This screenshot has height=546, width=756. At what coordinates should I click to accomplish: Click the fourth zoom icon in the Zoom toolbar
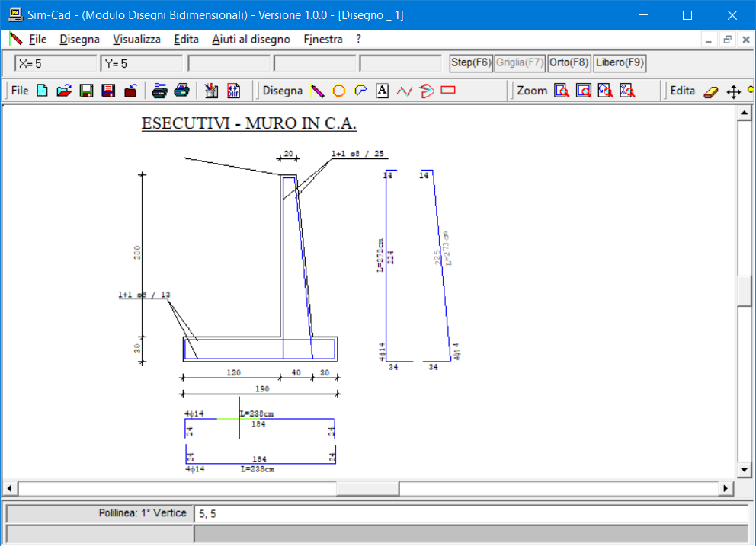click(x=627, y=91)
